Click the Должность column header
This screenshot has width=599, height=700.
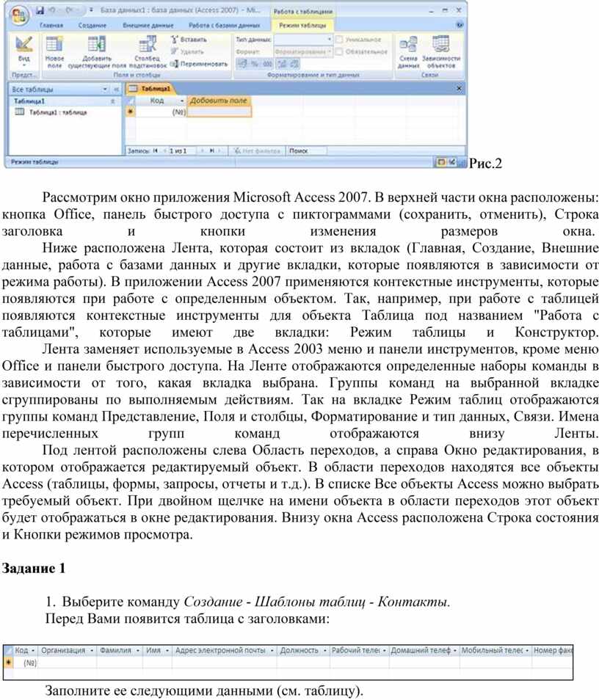click(x=303, y=651)
